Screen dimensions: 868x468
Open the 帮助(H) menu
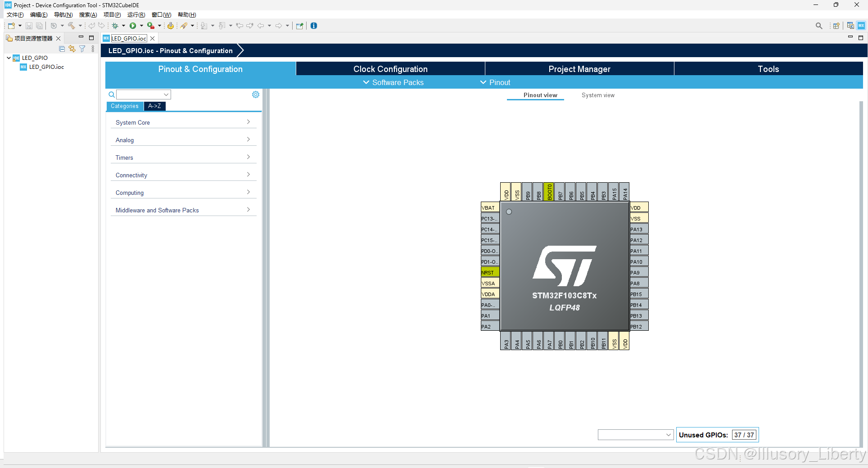(x=187, y=15)
